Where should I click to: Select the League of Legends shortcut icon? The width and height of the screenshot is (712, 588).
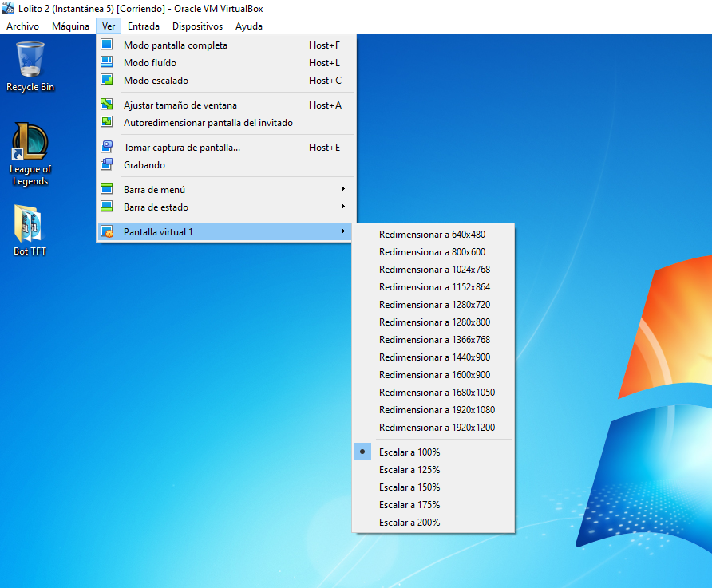click(x=30, y=144)
